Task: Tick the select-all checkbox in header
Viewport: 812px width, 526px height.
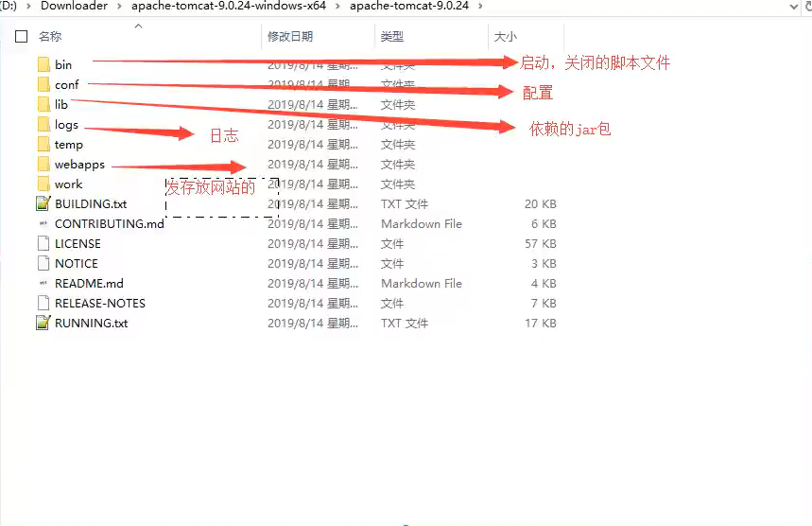Action: (21, 36)
